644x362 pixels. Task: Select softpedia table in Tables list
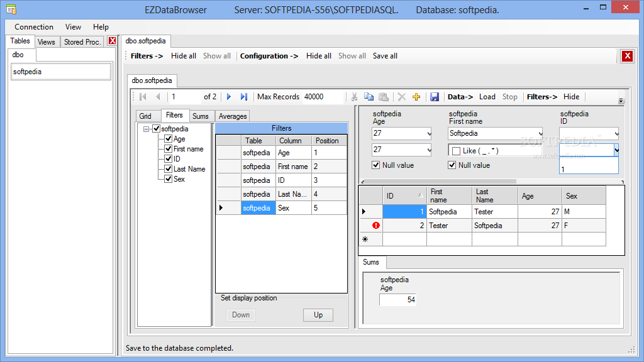[x=61, y=72]
